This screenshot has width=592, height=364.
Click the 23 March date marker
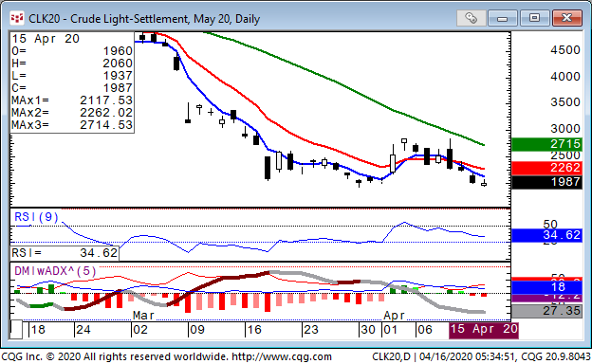(311, 330)
